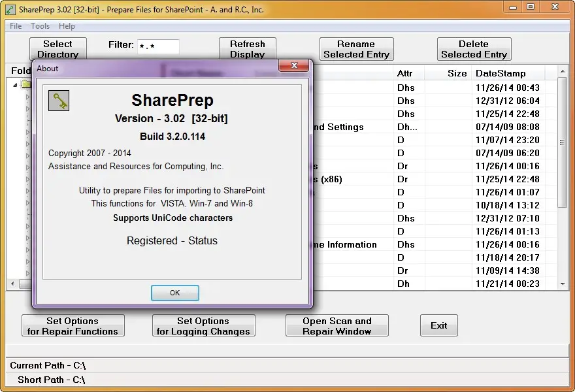Image resolution: width=575 pixels, height=392 pixels.
Task: Click Open Scan and Repair Window button
Action: tap(337, 325)
